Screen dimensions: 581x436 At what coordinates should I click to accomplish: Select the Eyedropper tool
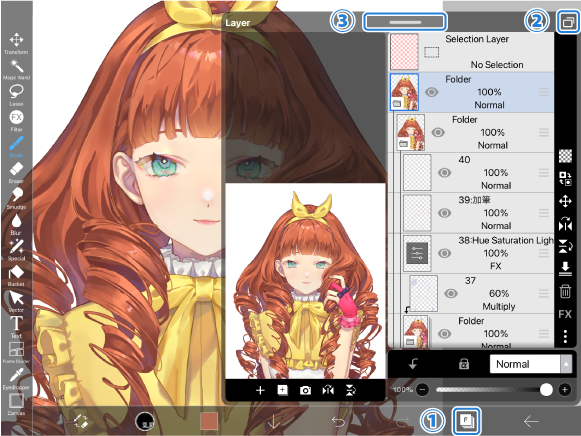click(x=16, y=379)
